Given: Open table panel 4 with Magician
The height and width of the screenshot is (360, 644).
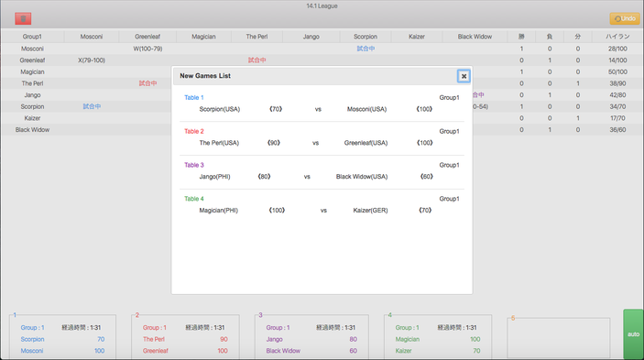Looking at the screenshot, I should point(438,336).
